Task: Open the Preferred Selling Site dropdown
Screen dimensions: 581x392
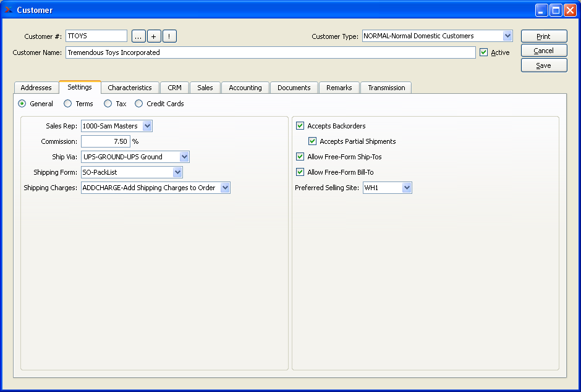Action: 407,188
